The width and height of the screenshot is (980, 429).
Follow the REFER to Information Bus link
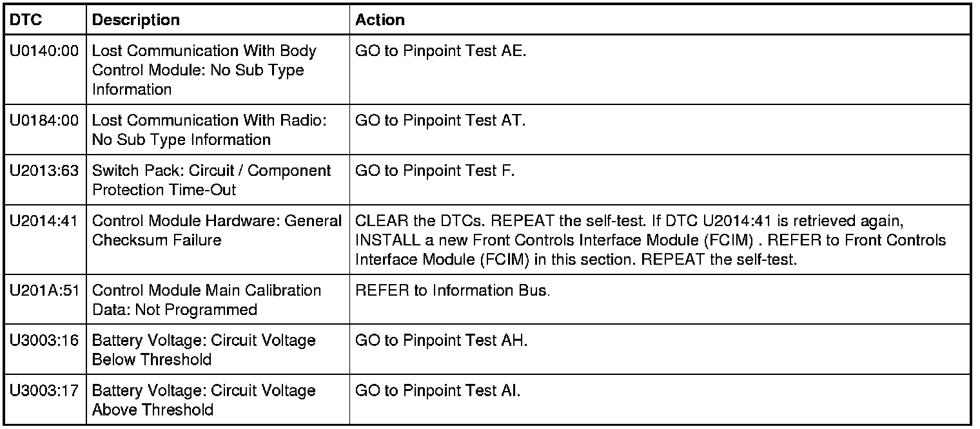click(x=453, y=291)
